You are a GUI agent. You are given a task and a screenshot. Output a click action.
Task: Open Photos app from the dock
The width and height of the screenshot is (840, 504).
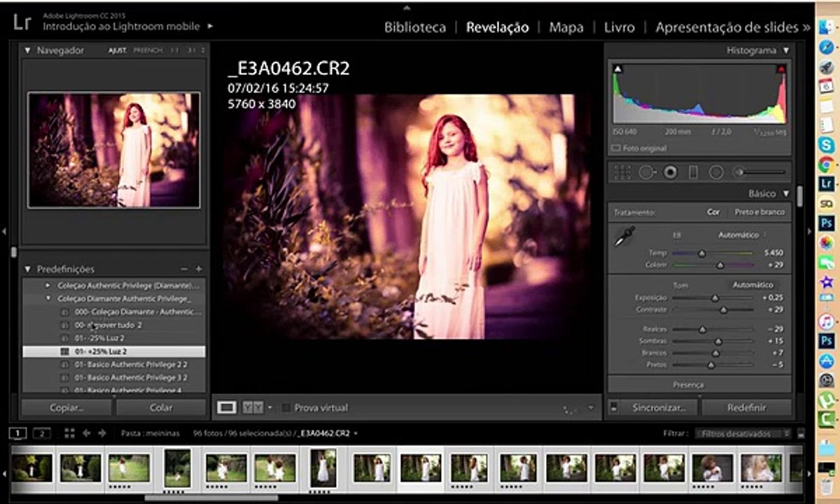tap(827, 244)
